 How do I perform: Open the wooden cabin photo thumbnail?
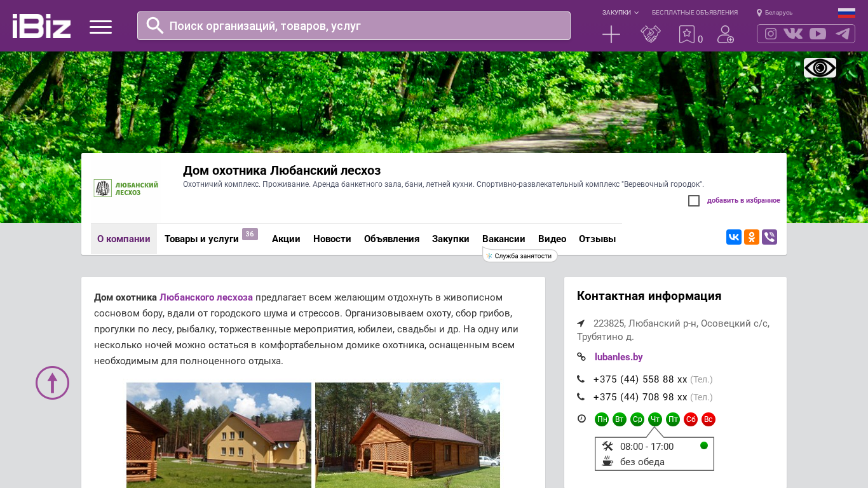click(407, 435)
